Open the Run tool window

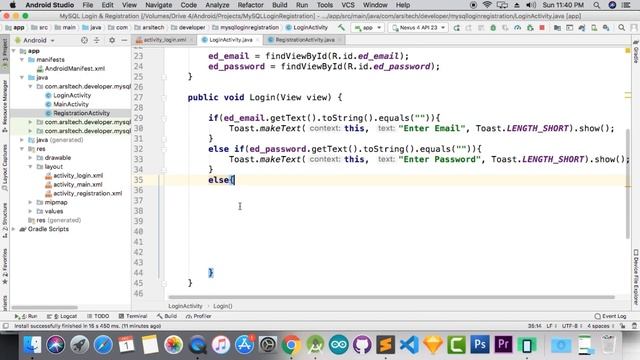[x=26, y=316]
